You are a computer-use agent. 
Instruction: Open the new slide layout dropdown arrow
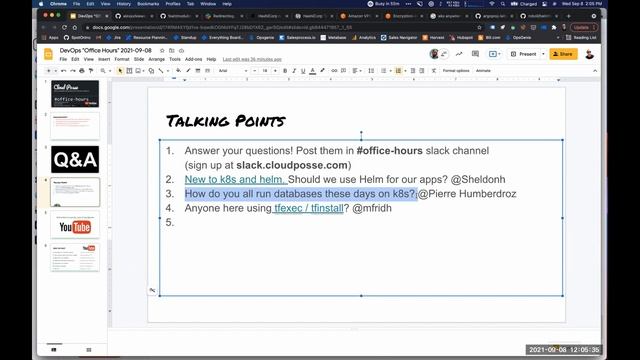click(56, 71)
